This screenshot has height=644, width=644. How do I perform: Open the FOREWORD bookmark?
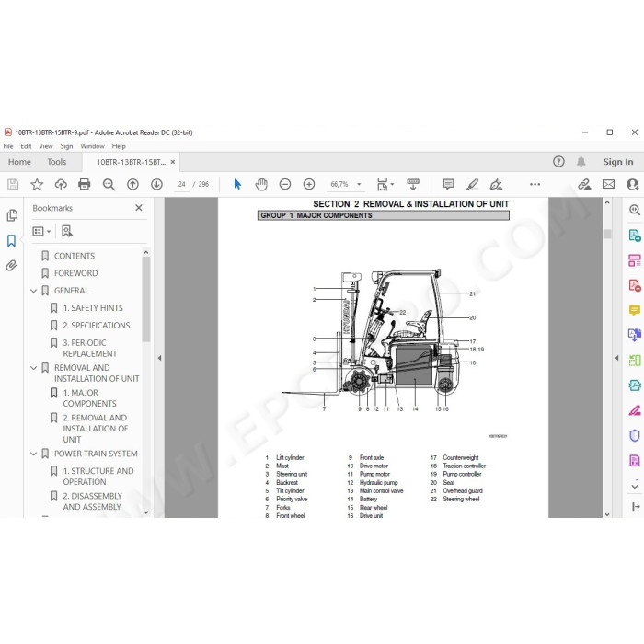[x=76, y=273]
